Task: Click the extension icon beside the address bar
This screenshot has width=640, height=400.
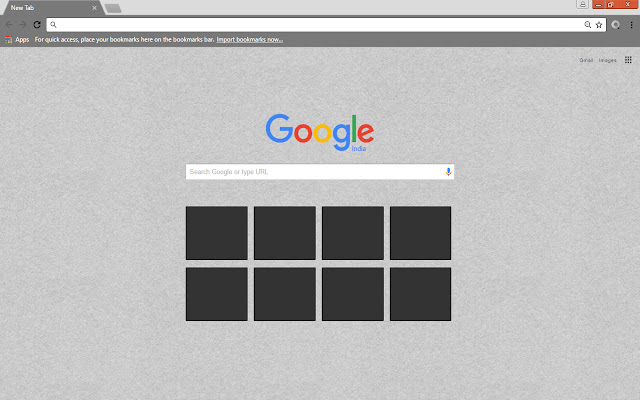Action: pyautogui.click(x=616, y=25)
